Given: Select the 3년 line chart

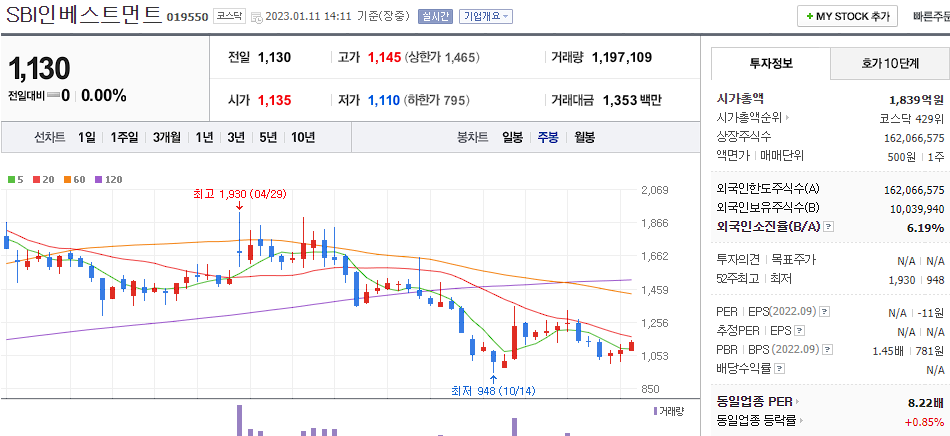Looking at the screenshot, I should click(236, 137).
